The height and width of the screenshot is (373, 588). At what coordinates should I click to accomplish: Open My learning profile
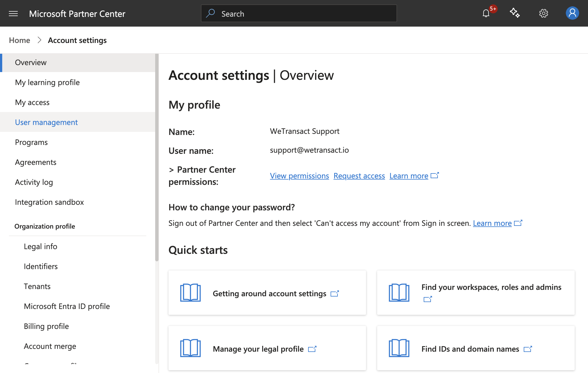coord(78,82)
